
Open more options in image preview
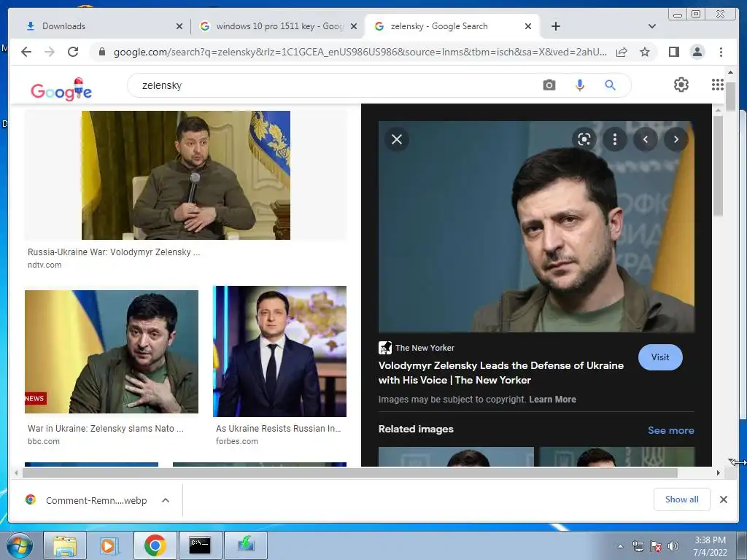click(614, 139)
